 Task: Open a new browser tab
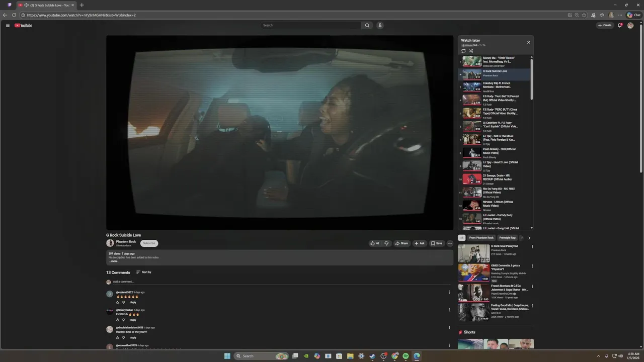[x=82, y=5]
